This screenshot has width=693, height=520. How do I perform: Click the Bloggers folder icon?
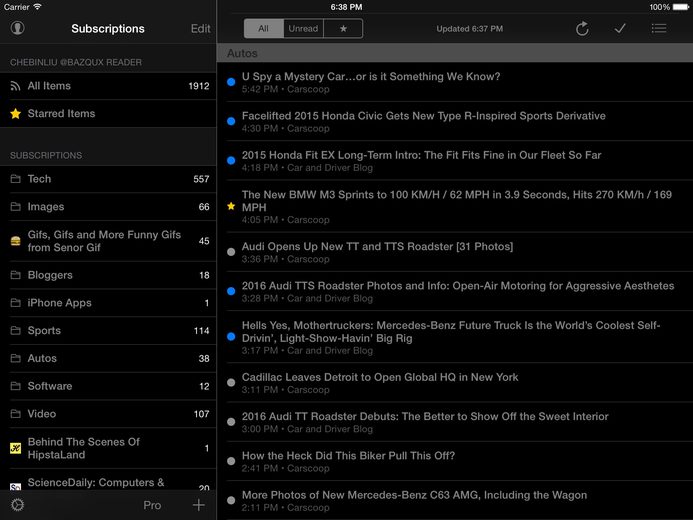15,275
